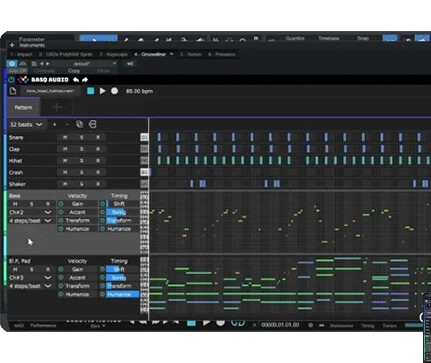Click the 00003.01.01.00 position display
431x363 pixels.
280,325
